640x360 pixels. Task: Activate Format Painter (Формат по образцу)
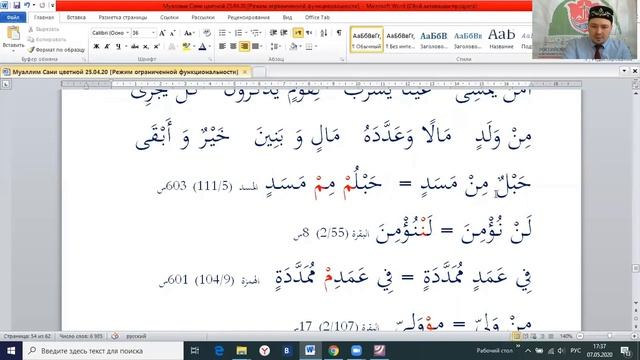coord(56,50)
